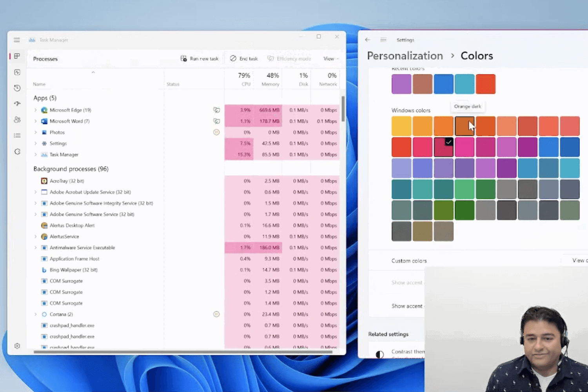588x392 pixels.
Task: Open the App history sidebar icon
Action: (17, 88)
